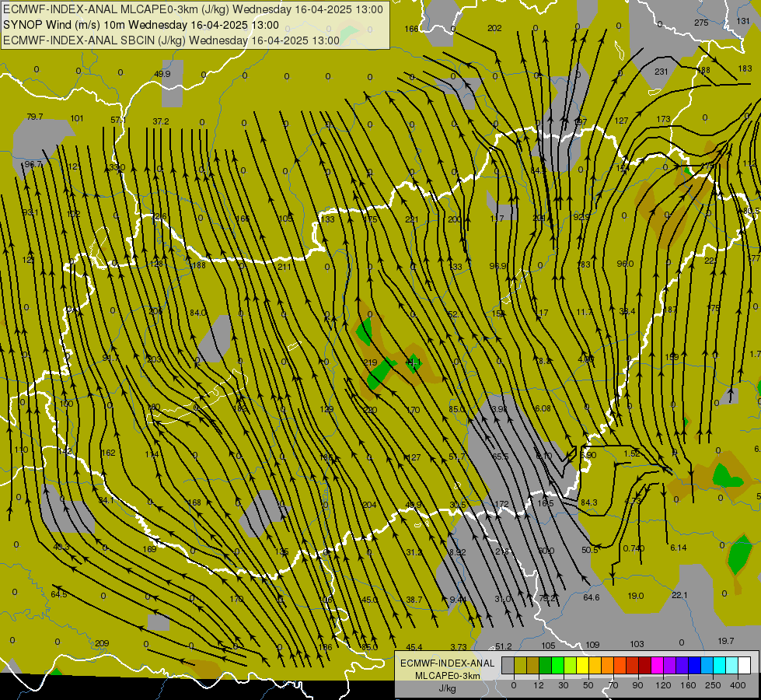Click the map value 38.7
The height and width of the screenshot is (700, 761).
point(414,600)
